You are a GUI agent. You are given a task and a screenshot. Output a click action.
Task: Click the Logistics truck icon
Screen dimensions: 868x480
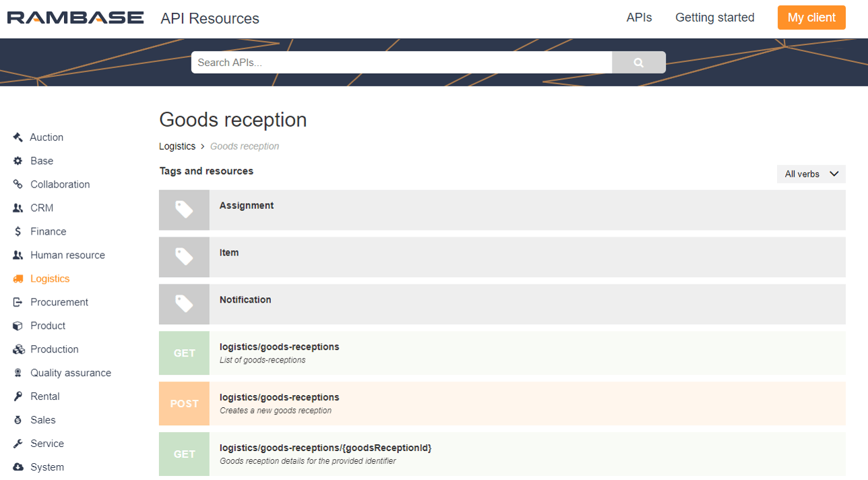click(18, 278)
